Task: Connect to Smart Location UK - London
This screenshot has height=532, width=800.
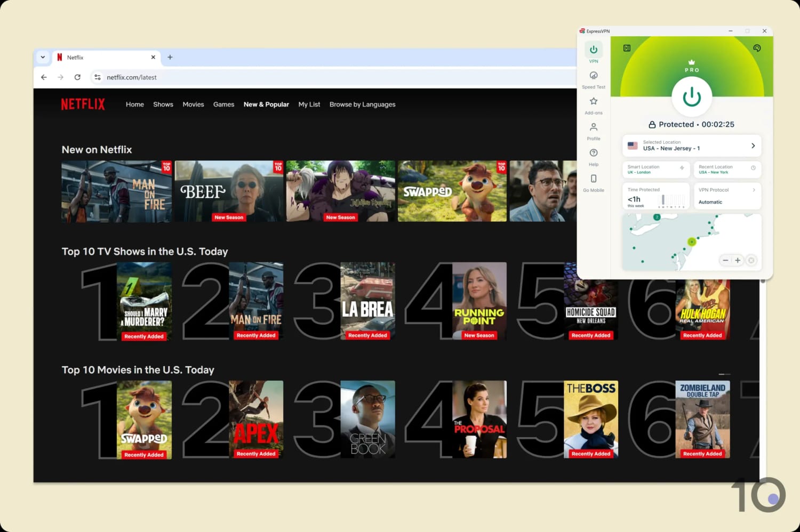Action: coord(656,170)
